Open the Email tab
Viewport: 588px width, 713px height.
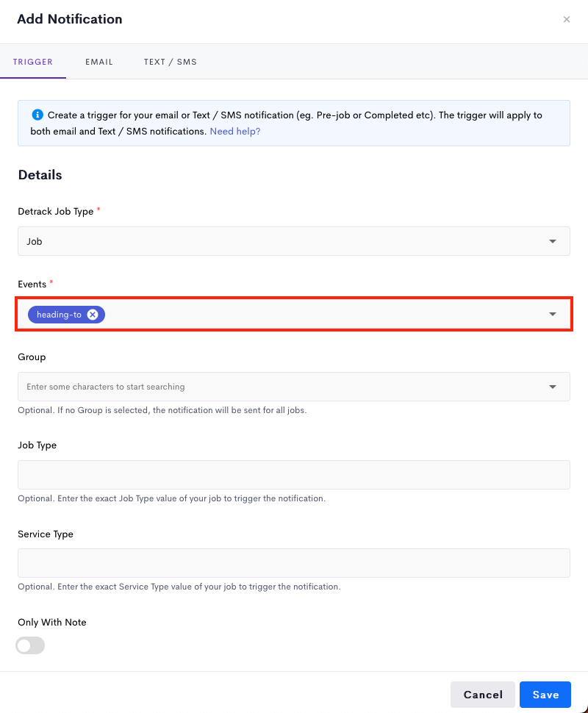click(99, 62)
